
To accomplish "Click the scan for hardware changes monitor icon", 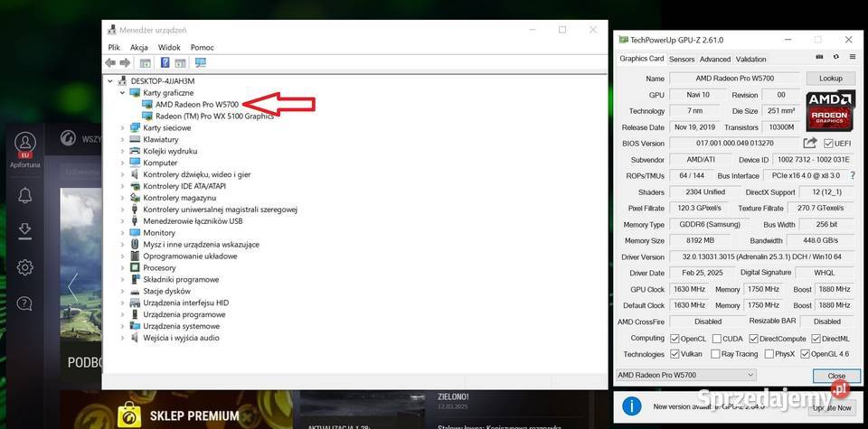I will [201, 63].
